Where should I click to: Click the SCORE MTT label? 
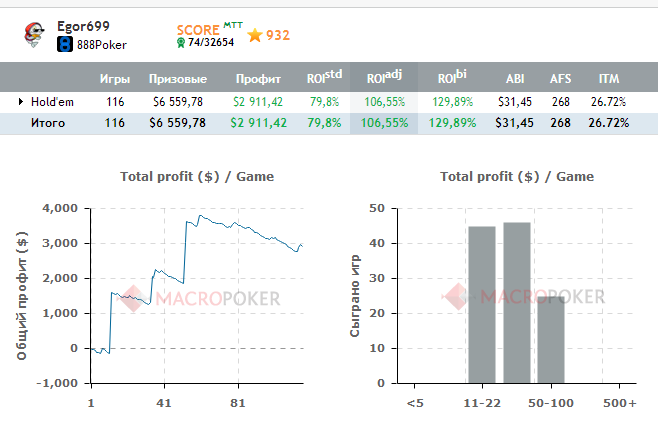203,28
